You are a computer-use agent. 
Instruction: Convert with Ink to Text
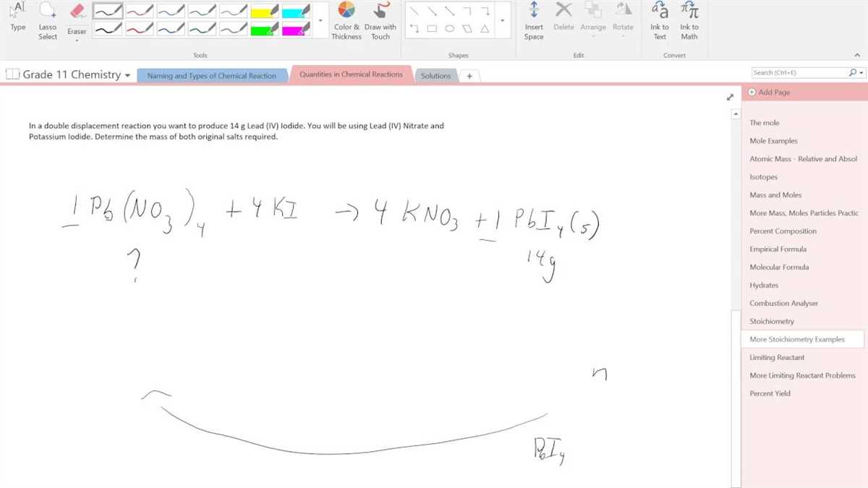tap(660, 20)
